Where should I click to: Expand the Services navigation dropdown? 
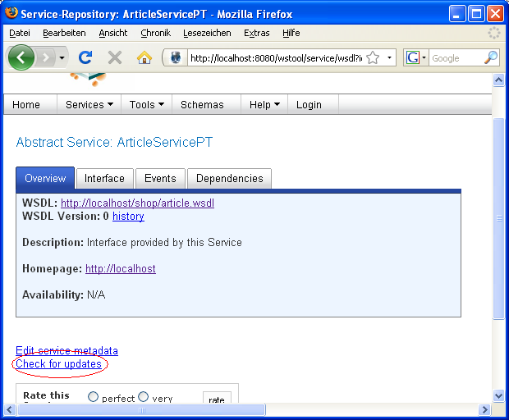click(x=89, y=105)
